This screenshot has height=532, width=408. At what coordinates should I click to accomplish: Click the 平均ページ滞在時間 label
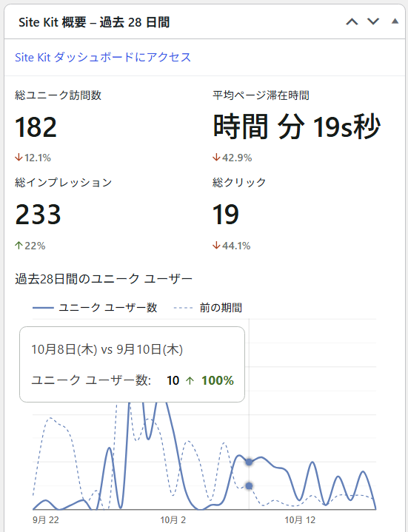coord(261,95)
